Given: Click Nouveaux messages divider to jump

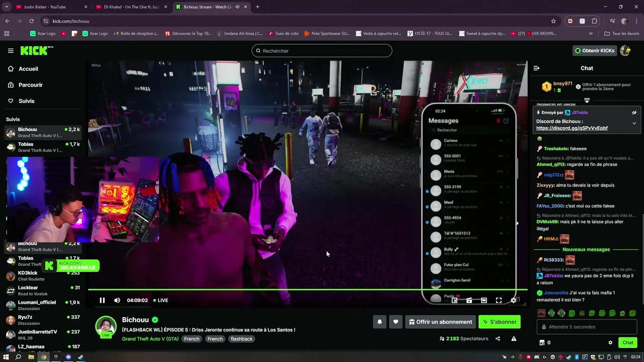Looking at the screenshot, I should pos(586,249).
